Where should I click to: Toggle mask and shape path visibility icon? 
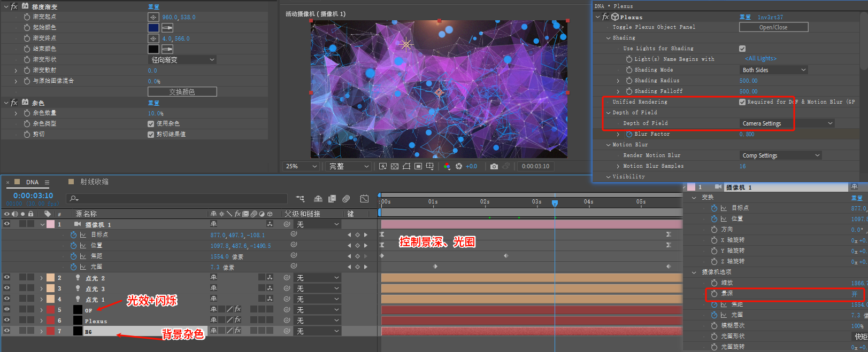pos(406,166)
